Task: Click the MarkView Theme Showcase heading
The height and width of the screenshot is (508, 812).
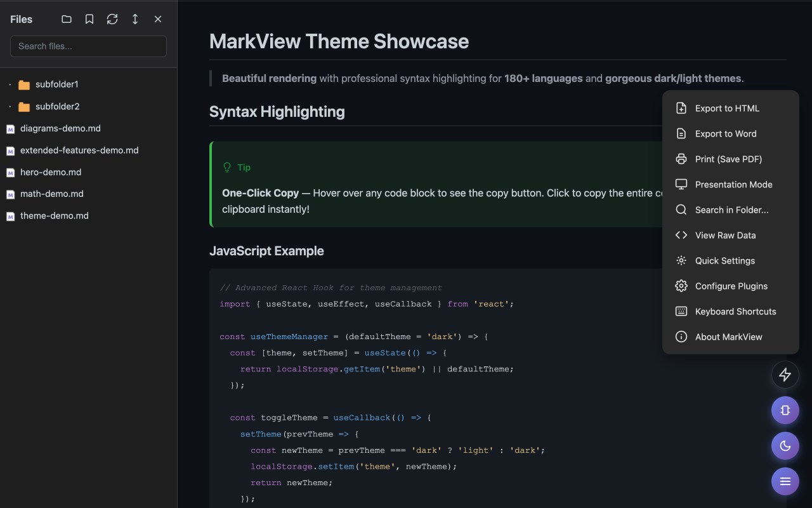Action: click(x=339, y=41)
